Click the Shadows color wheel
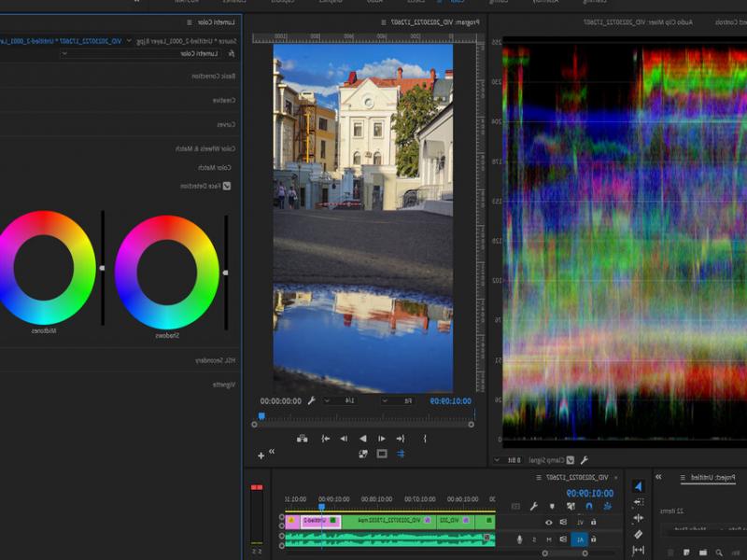This screenshot has height=560, width=747. 167,272
